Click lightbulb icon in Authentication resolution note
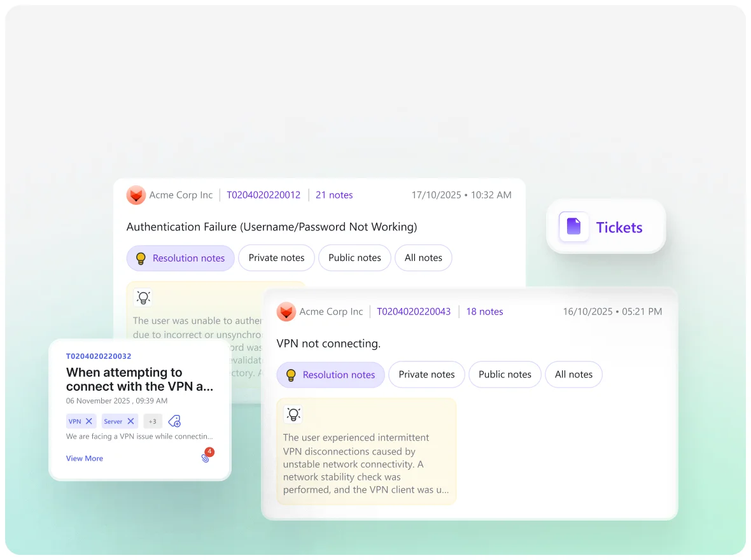The width and height of the screenshot is (751, 560). click(143, 297)
